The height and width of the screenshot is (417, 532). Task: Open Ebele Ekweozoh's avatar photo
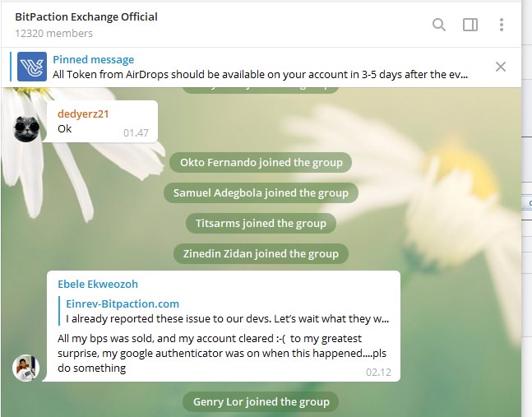[x=26, y=368]
